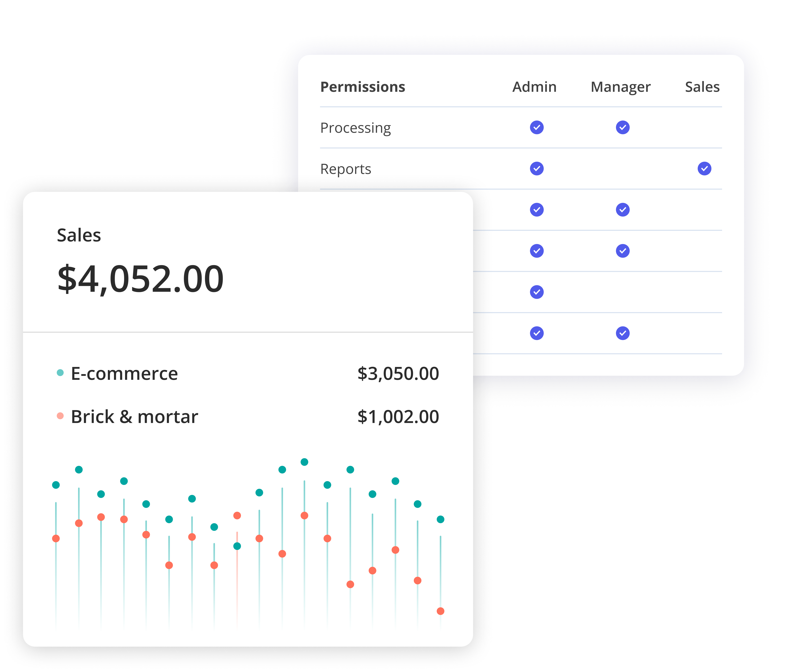This screenshot has width=799, height=672.
Task: Click the Manager column header
Action: point(621,87)
